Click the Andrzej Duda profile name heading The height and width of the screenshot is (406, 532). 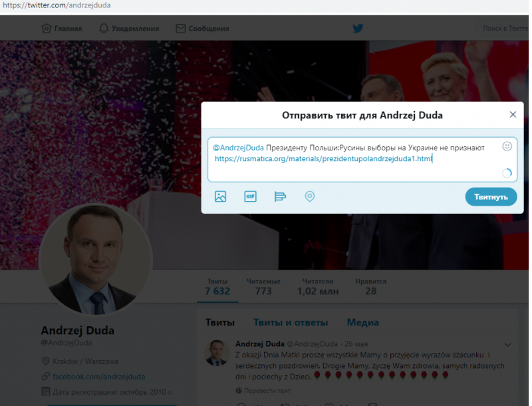tap(77, 330)
